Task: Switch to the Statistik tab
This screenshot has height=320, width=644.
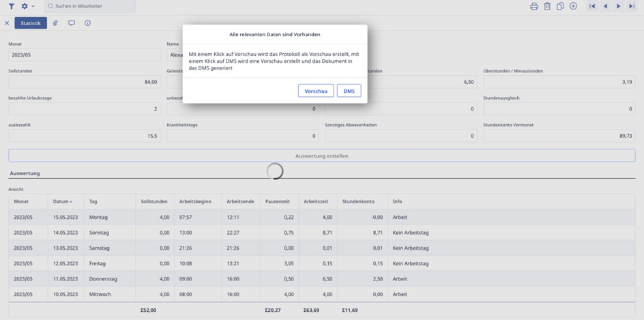Action: click(x=31, y=23)
